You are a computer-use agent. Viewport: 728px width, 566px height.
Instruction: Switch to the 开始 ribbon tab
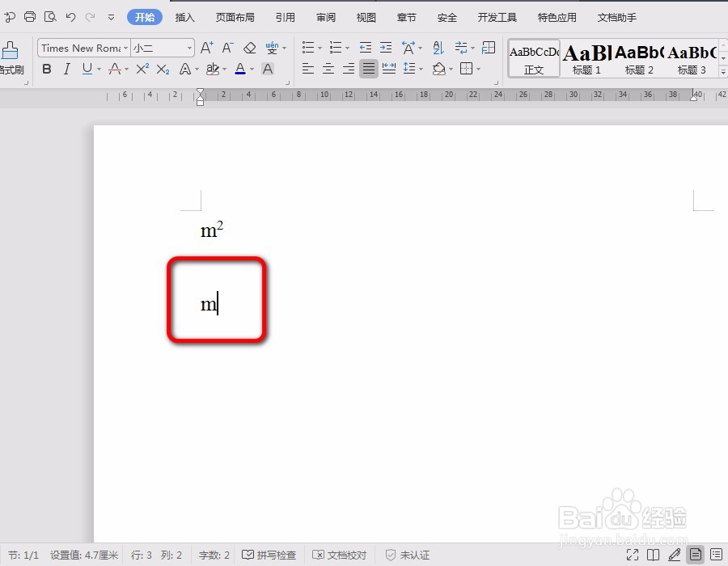point(145,17)
